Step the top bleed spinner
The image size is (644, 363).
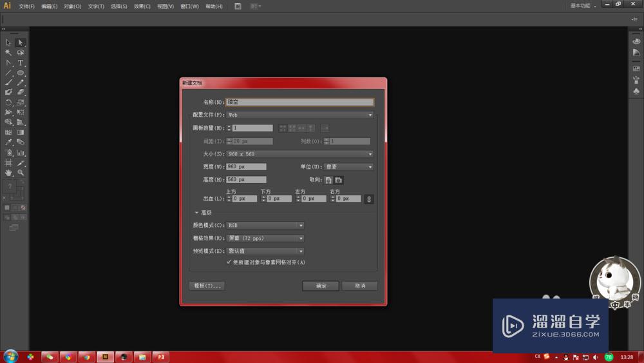point(229,199)
